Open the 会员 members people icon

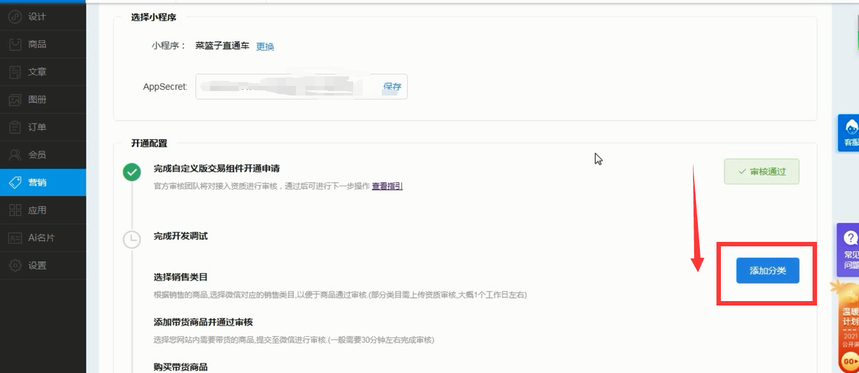coord(15,155)
